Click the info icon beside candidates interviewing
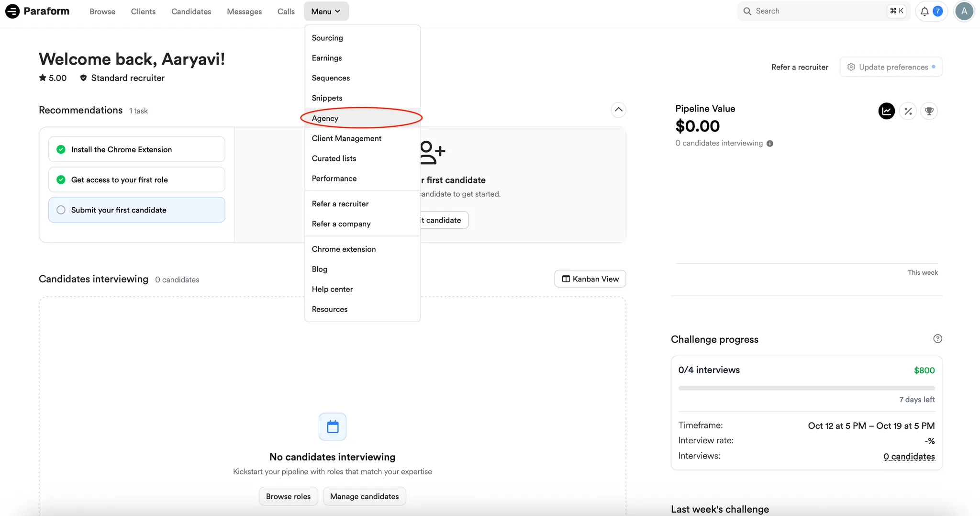The image size is (980, 516). click(770, 144)
